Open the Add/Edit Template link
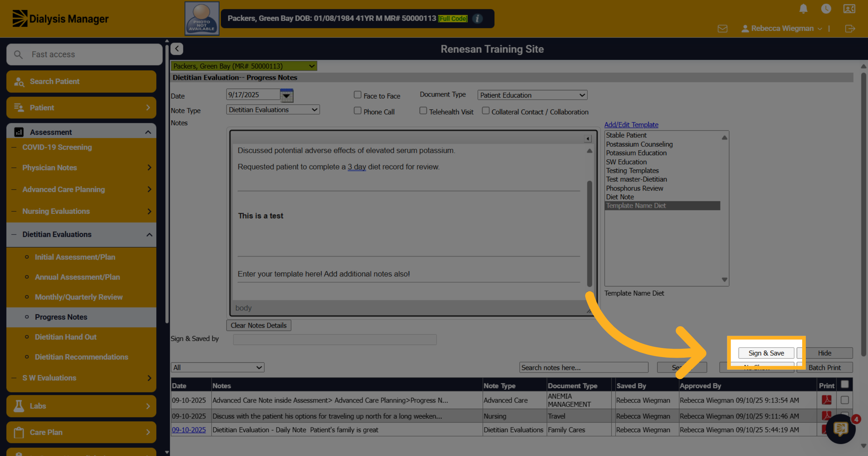This screenshot has width=868, height=456. pos(631,125)
